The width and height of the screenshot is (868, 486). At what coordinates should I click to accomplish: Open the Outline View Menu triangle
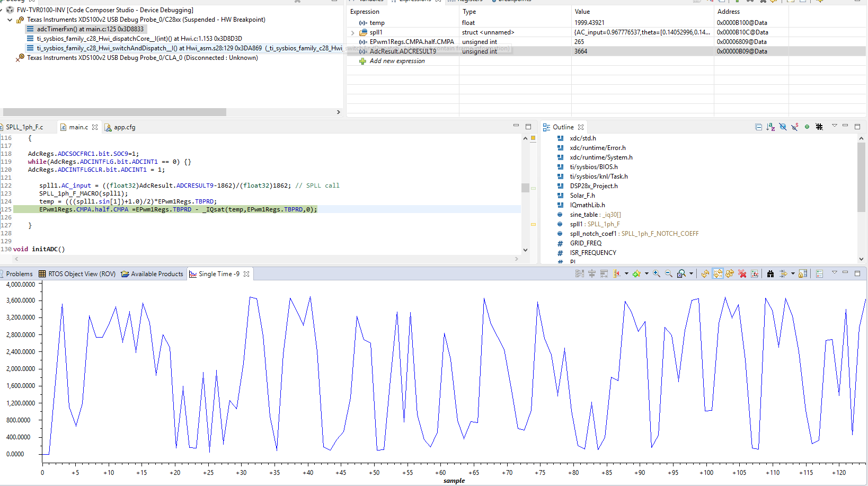(x=835, y=126)
